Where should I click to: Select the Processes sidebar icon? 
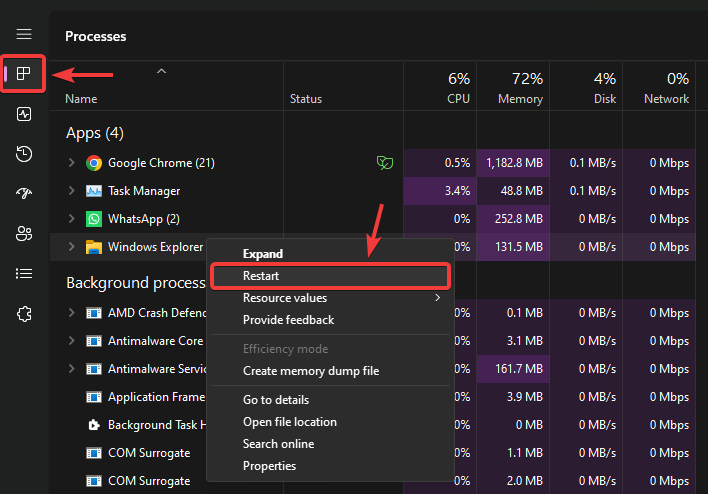tap(24, 73)
